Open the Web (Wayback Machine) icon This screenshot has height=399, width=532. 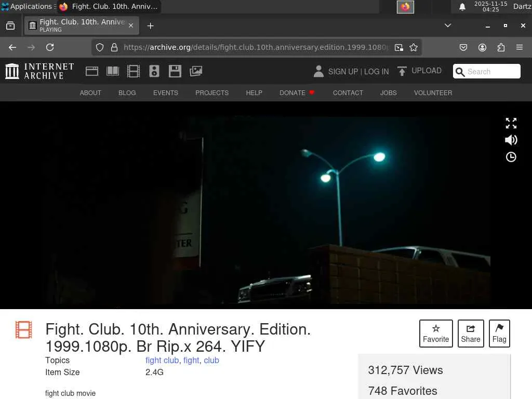pos(92,71)
